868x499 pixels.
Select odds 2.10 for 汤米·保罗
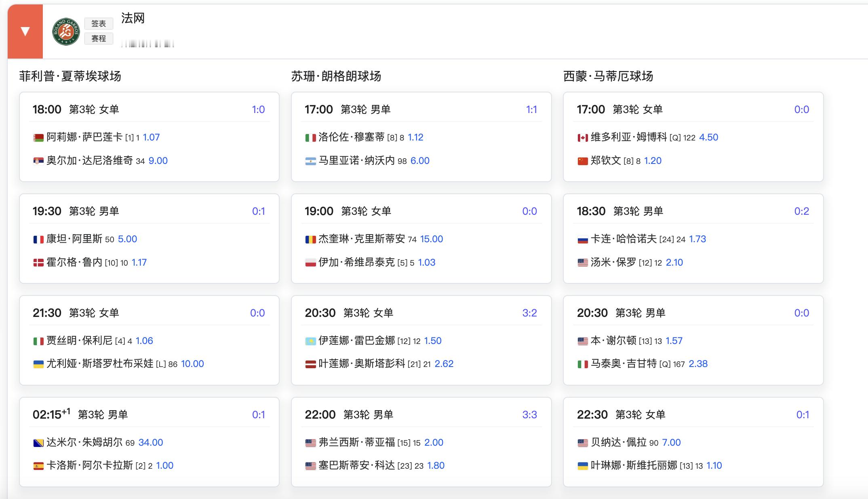pyautogui.click(x=674, y=262)
